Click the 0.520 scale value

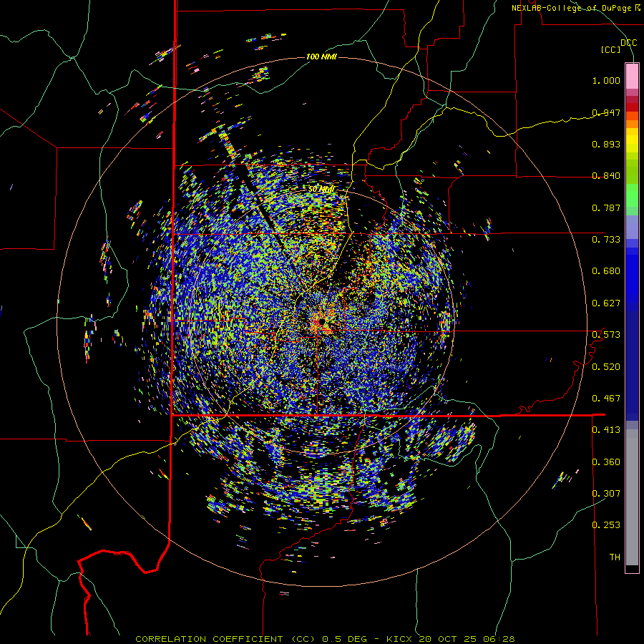606,367
